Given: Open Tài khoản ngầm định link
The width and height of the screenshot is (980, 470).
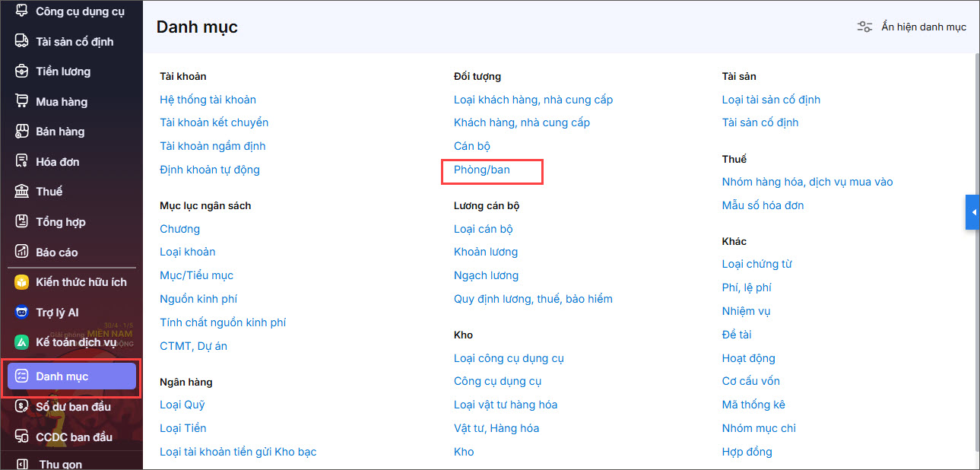Looking at the screenshot, I should (x=213, y=146).
